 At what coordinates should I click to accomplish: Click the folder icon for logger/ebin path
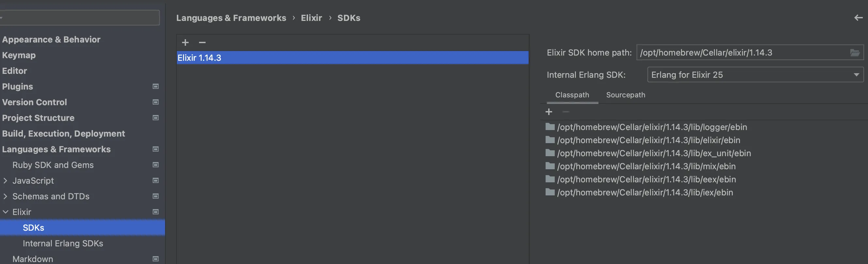pyautogui.click(x=550, y=127)
